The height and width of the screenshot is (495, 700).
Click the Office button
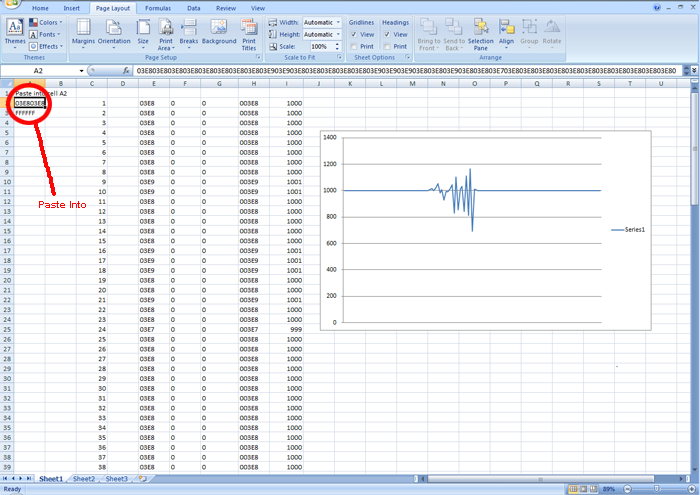pyautogui.click(x=11, y=4)
